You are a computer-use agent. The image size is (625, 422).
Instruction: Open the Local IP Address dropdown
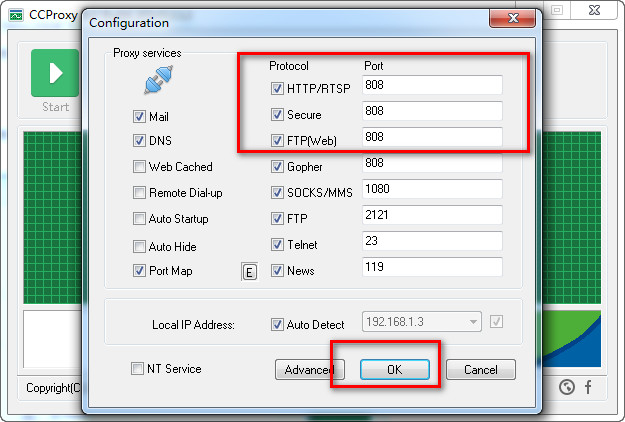422,322
